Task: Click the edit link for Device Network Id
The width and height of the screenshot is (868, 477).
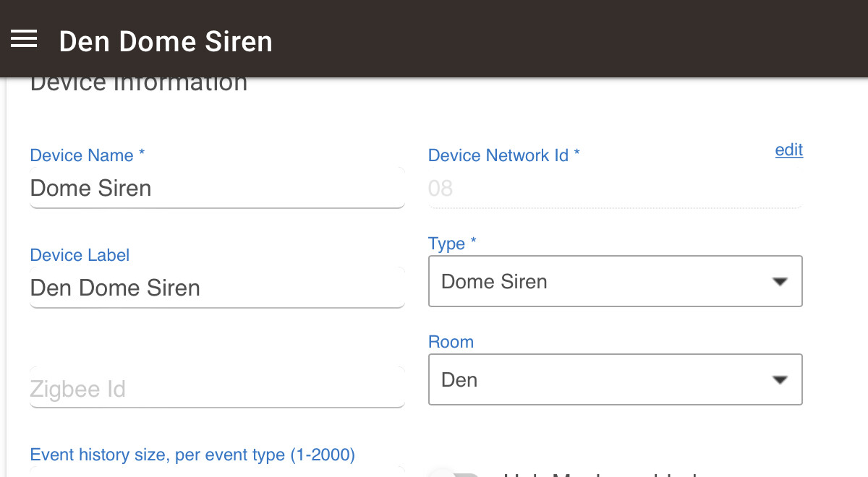Action: click(789, 150)
